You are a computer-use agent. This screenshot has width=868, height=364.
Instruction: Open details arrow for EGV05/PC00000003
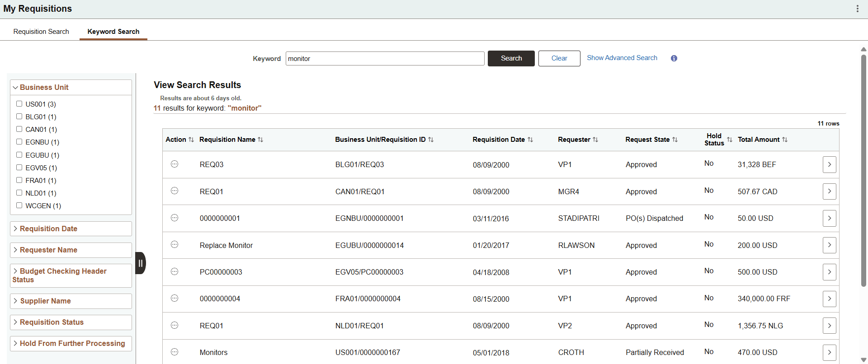(x=829, y=272)
